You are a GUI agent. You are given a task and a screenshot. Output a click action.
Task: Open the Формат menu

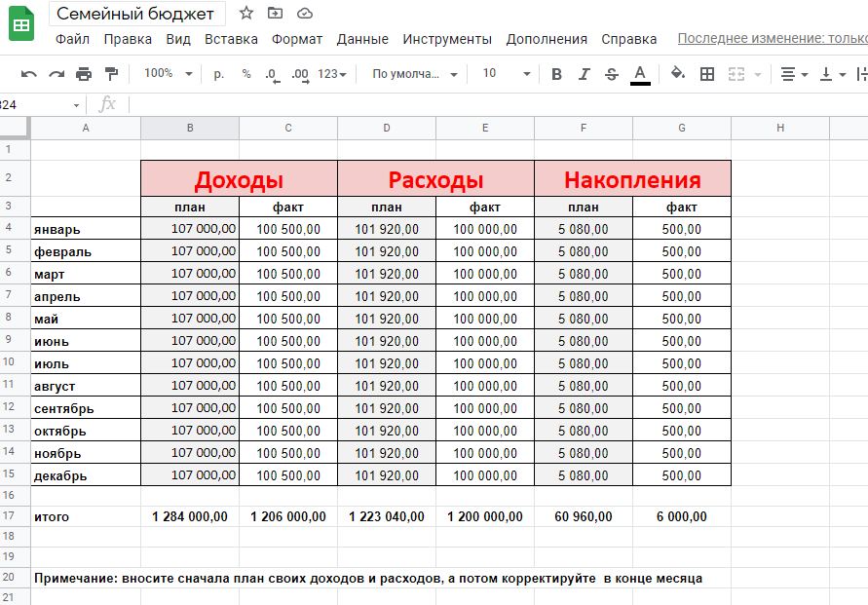pyautogui.click(x=297, y=39)
